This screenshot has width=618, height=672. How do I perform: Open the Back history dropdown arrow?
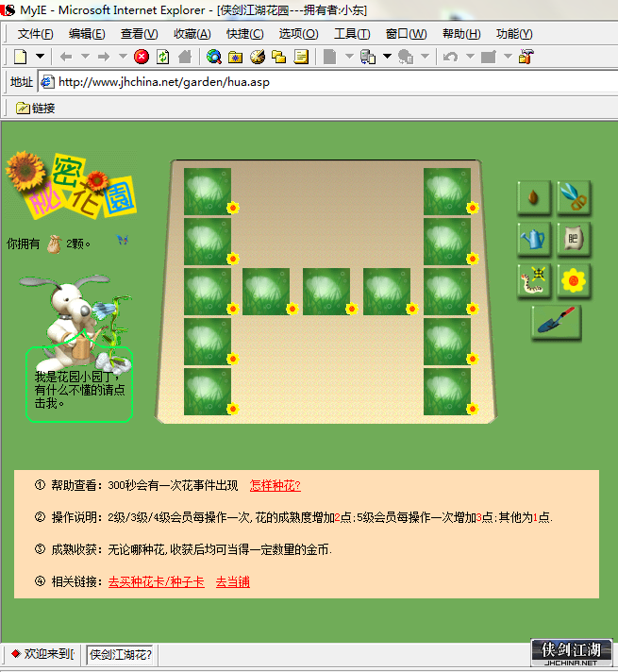(x=85, y=56)
